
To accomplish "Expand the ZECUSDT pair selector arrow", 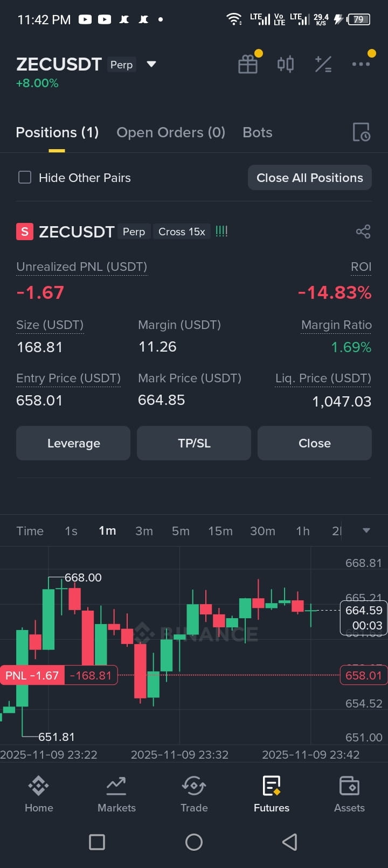I will point(151,64).
